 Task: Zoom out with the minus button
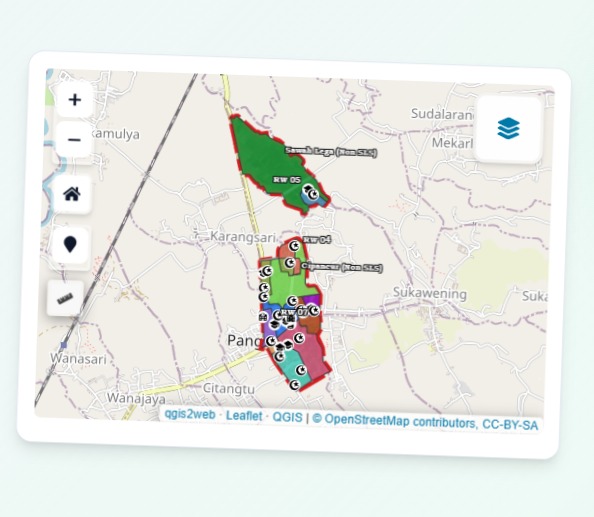click(74, 140)
